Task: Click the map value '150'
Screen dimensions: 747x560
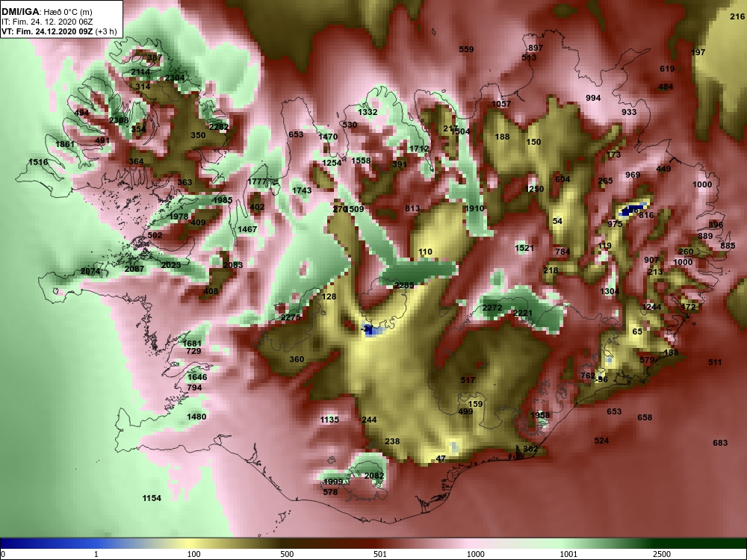Action: [x=533, y=141]
